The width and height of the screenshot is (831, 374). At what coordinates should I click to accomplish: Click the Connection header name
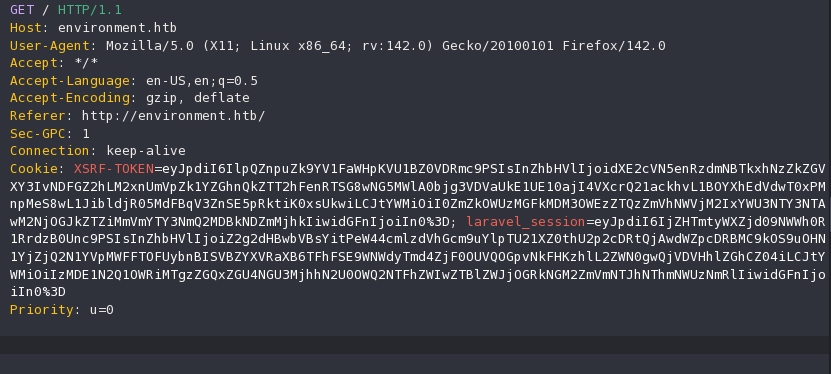50,150
